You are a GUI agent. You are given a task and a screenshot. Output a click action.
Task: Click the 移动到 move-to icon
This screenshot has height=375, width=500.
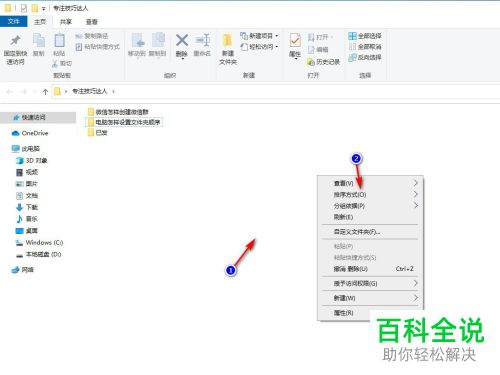tap(137, 41)
